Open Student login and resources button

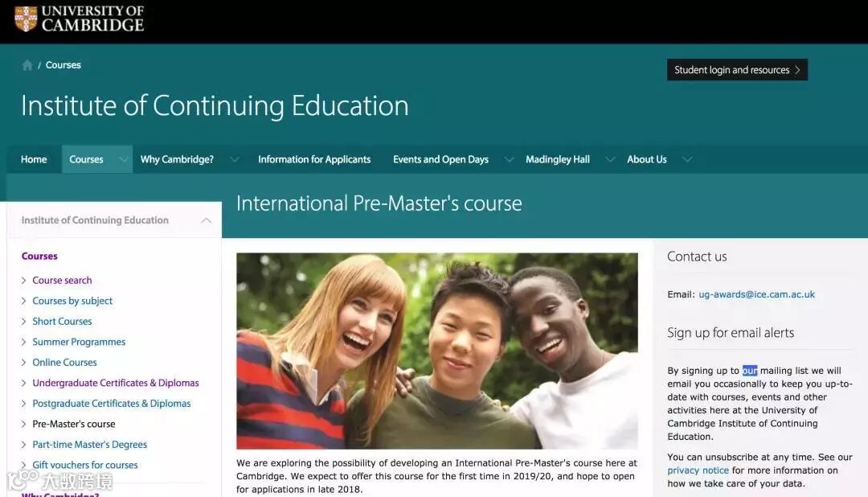click(x=737, y=70)
